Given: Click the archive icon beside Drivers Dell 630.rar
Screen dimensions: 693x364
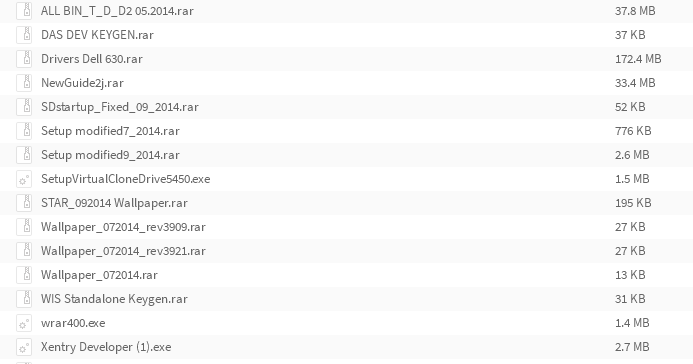Looking at the screenshot, I should click(24, 59).
